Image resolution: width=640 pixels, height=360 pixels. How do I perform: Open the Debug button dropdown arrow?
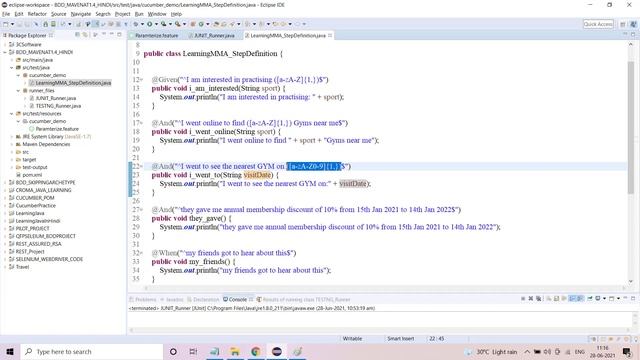click(142, 24)
